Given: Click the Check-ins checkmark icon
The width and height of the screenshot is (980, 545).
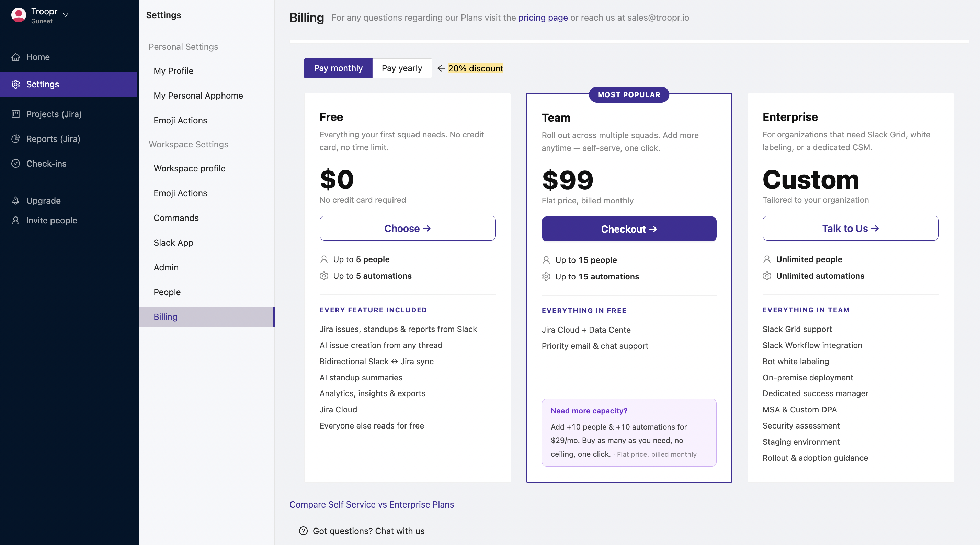Looking at the screenshot, I should [15, 164].
